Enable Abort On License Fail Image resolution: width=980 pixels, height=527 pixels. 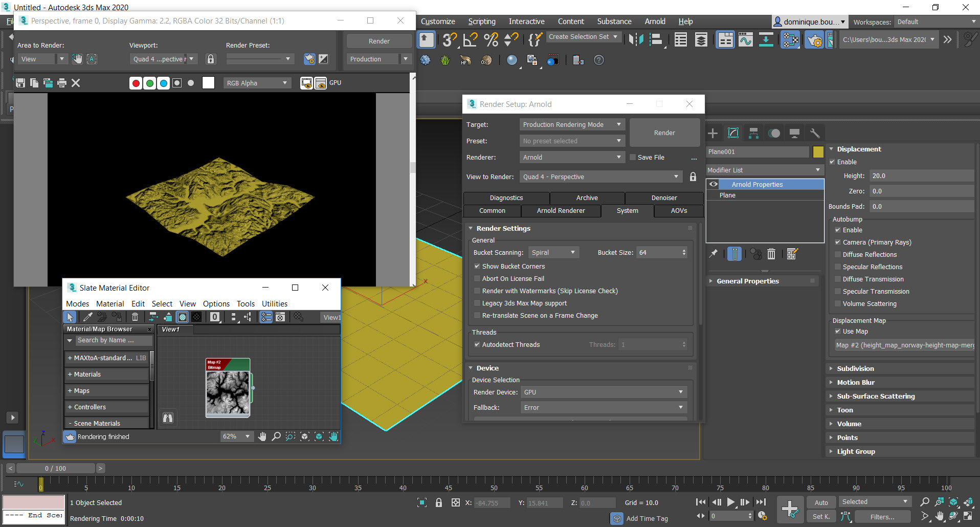pyautogui.click(x=478, y=278)
